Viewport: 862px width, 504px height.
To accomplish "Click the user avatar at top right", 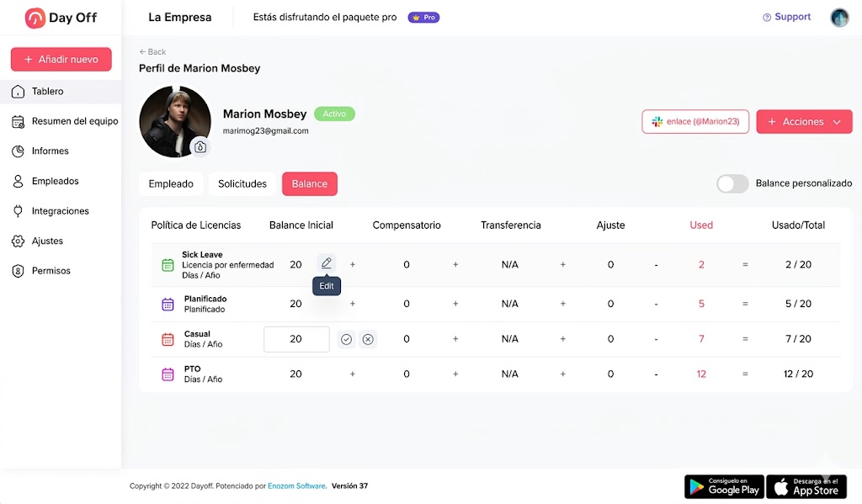I will pyautogui.click(x=839, y=18).
